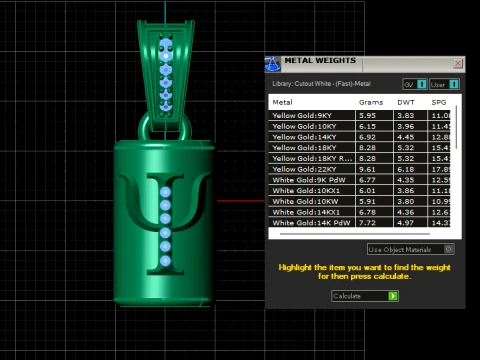The image size is (480, 360).
Task: Select the White Gold:14KX1 row
Action: tap(359, 212)
